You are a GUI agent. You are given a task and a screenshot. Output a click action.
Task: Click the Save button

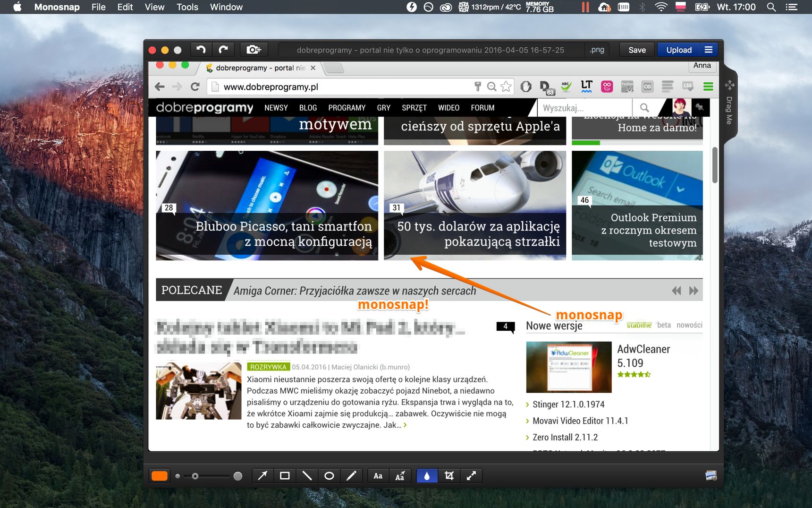637,50
